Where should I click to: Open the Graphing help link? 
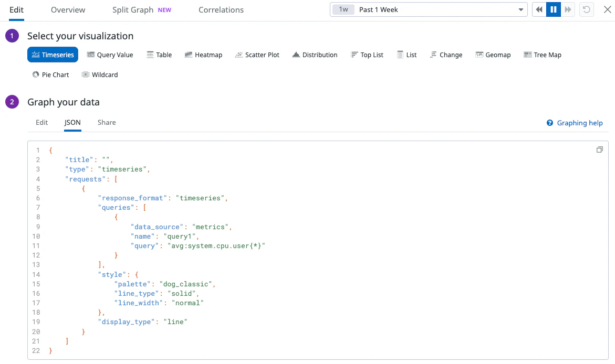(x=575, y=123)
